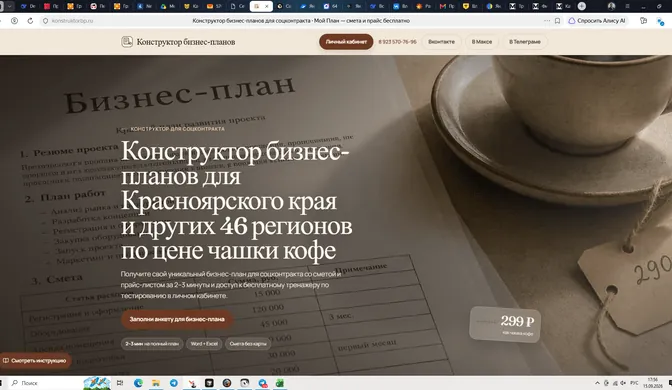Open the three-dots page menu in address bar
The image size is (672, 390).
pos(547,21)
